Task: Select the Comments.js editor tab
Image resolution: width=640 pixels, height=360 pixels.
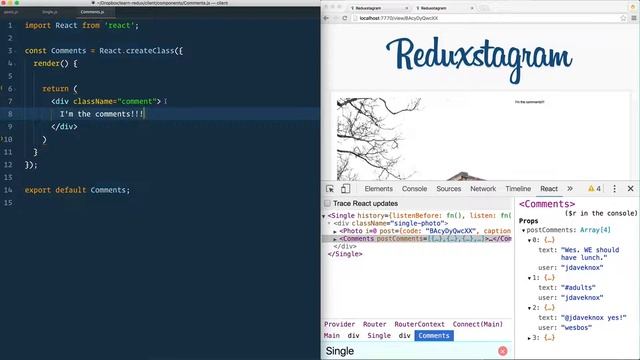Action: tap(92, 12)
